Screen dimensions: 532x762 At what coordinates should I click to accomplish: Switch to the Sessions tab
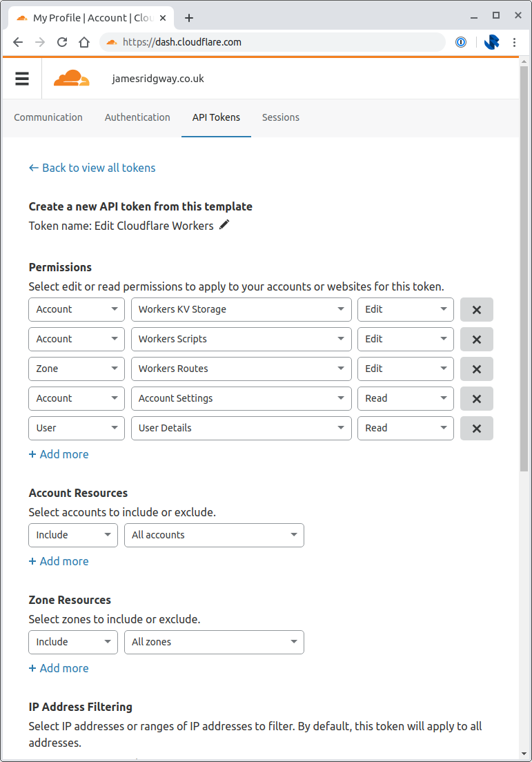coord(281,117)
